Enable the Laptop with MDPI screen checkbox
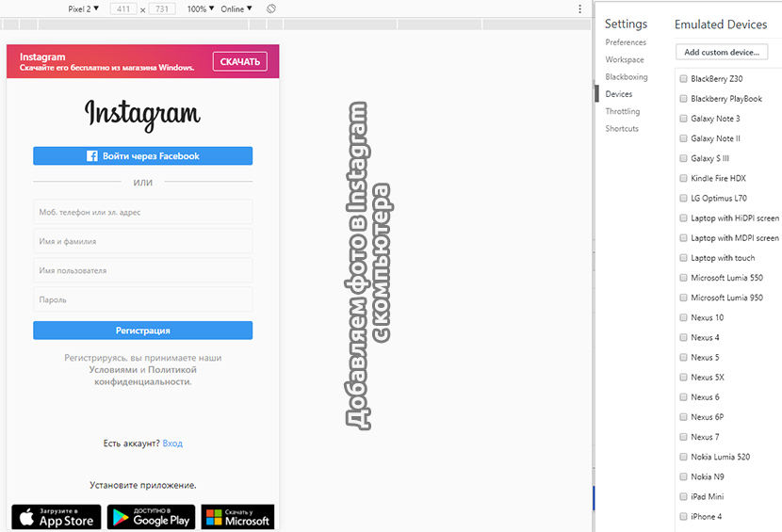Viewport: 782px width, 532px height. tap(683, 238)
